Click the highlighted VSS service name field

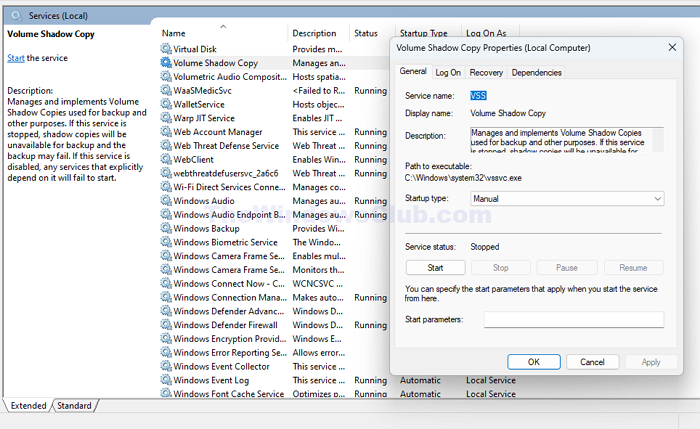coord(478,96)
